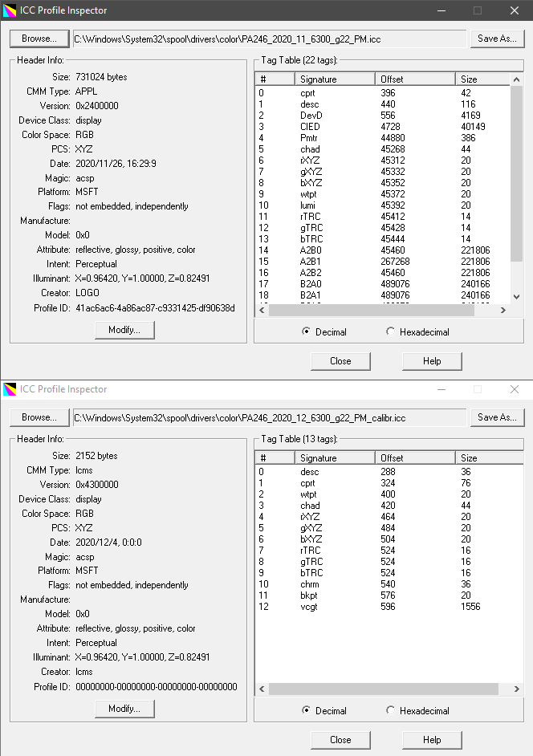Click Save As for the PA246_2020_12 calibr profile
The height and width of the screenshot is (756, 533).
coord(498,417)
